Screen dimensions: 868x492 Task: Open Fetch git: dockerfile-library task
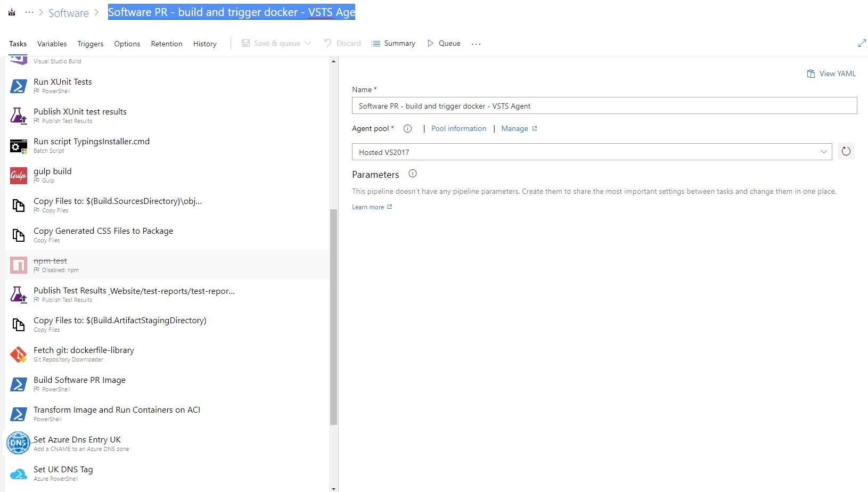pos(167,354)
